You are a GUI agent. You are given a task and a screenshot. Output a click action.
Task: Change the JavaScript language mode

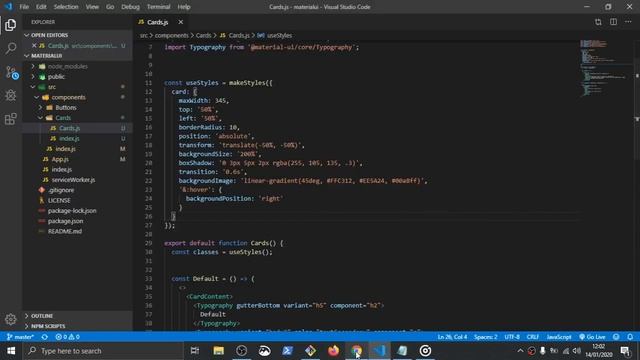559,337
